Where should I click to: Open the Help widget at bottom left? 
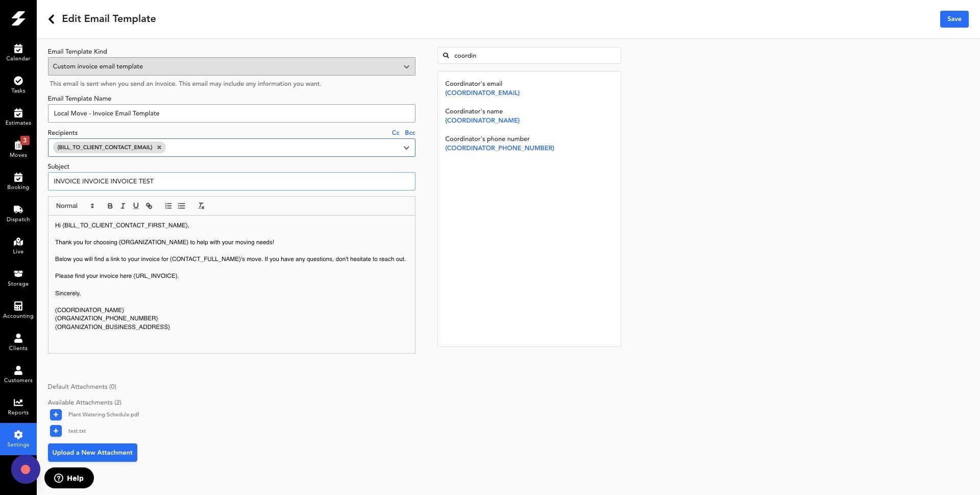[x=69, y=478]
